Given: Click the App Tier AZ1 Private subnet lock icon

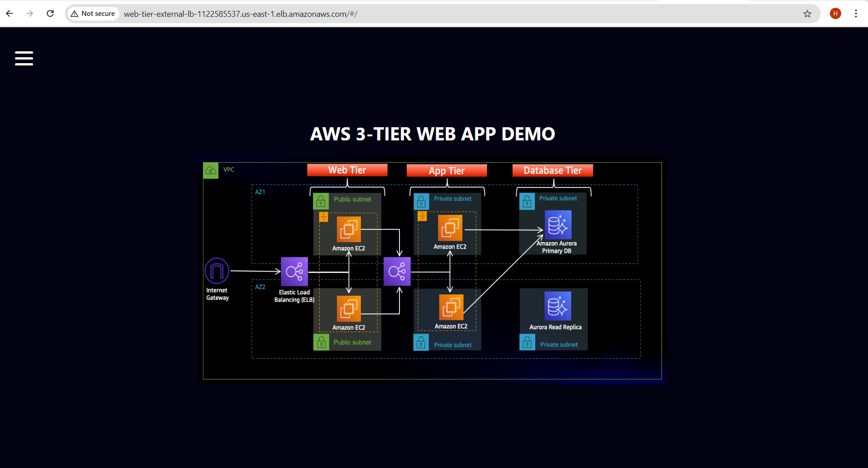Looking at the screenshot, I should [x=421, y=201].
